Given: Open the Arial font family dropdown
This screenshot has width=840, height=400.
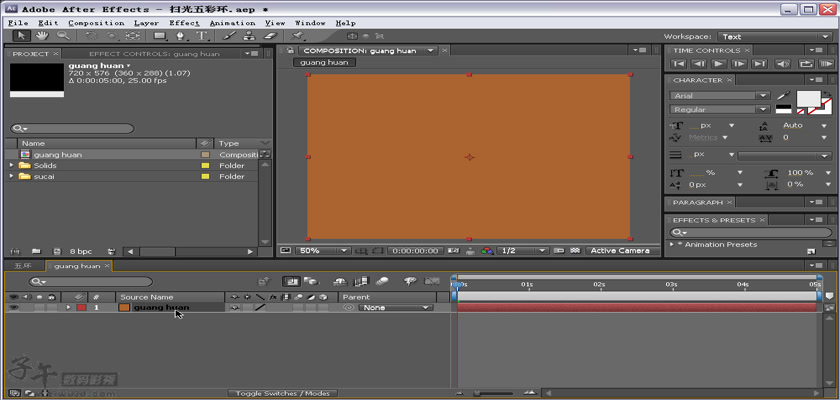Looking at the screenshot, I should click(x=719, y=96).
